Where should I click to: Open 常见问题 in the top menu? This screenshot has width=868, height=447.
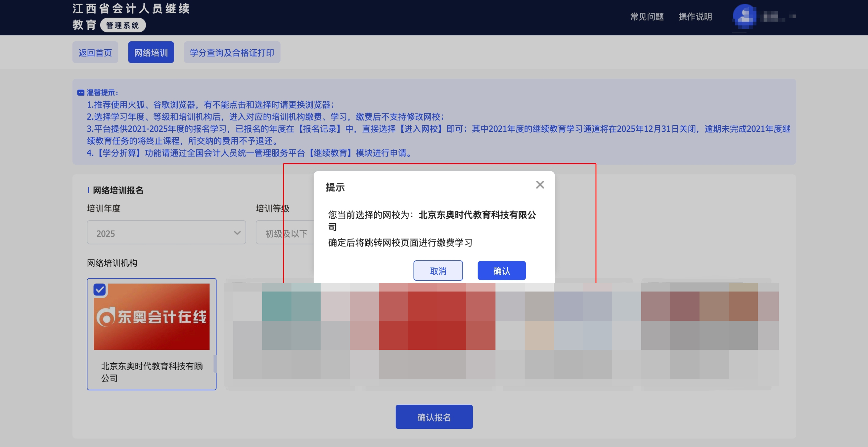647,16
